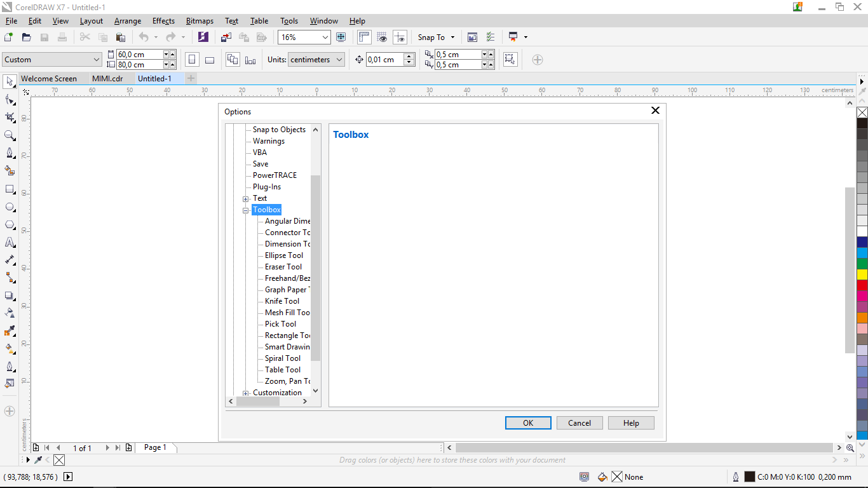The image size is (868, 488).
Task: Open the Units centimeters dropdown
Action: tap(316, 60)
